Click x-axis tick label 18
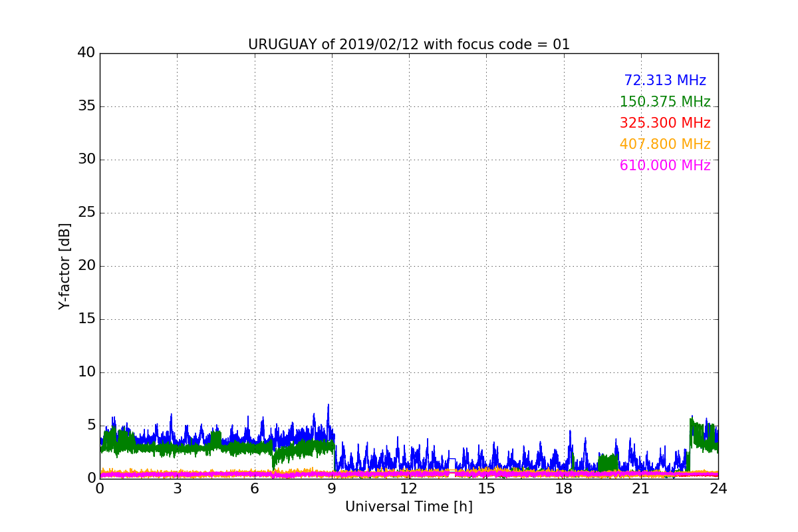Screen dimensions: 798x532 [563, 489]
